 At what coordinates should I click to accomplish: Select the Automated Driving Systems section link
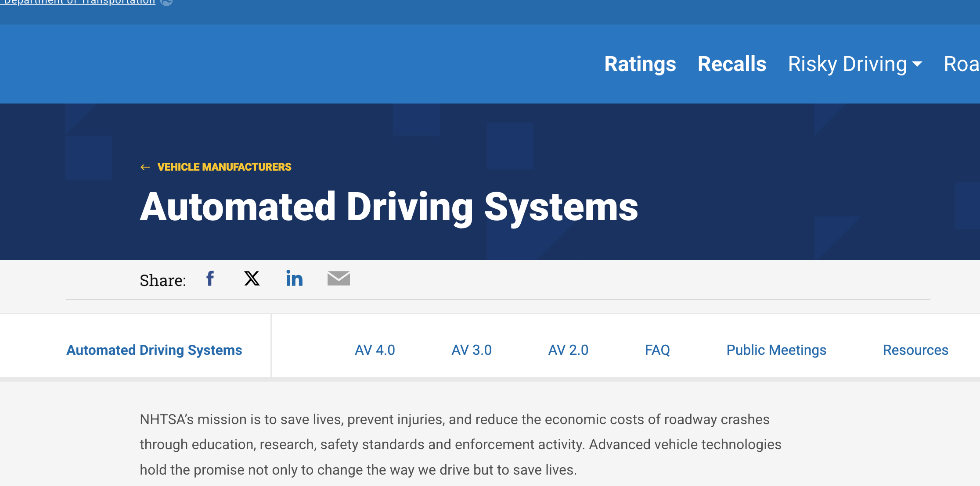(154, 350)
